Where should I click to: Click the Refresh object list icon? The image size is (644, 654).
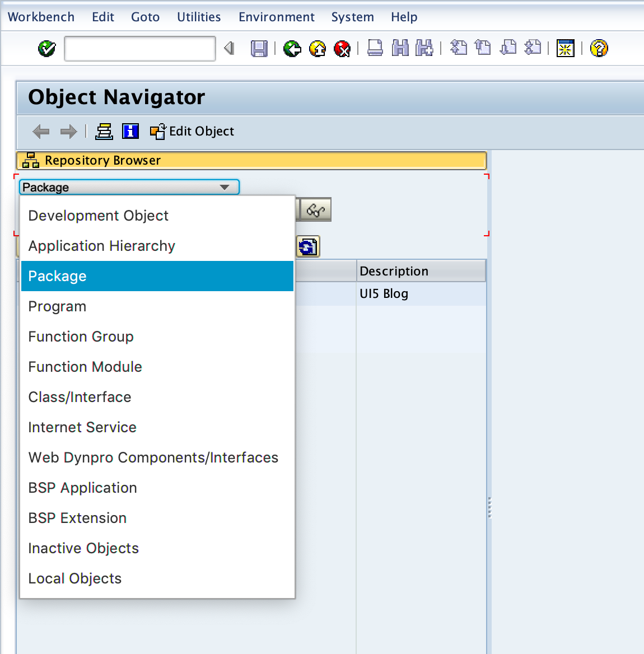(x=307, y=246)
